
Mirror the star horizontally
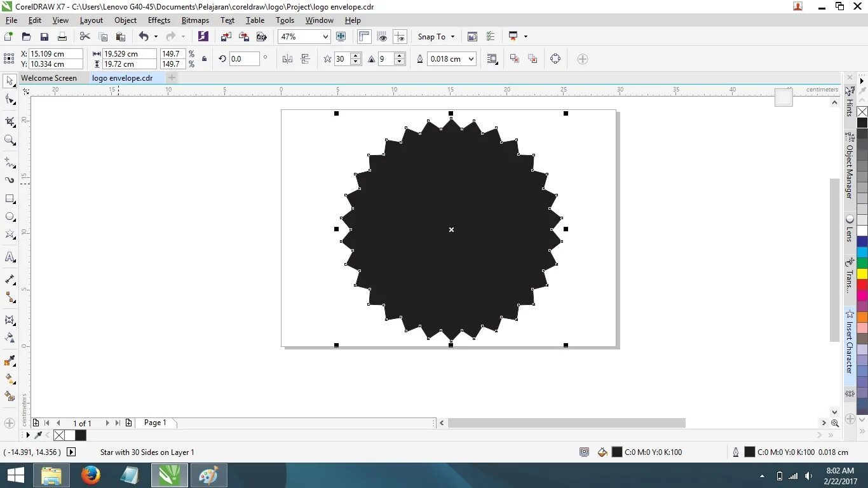(x=287, y=59)
